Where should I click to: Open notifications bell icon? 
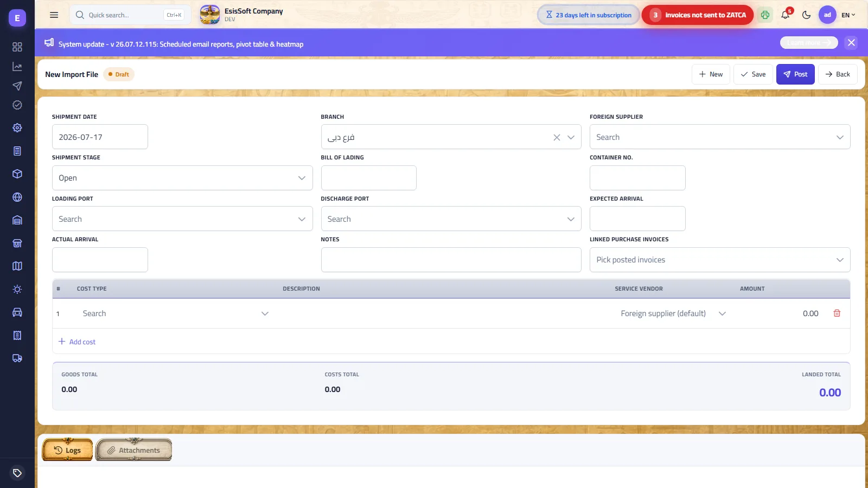tap(786, 15)
